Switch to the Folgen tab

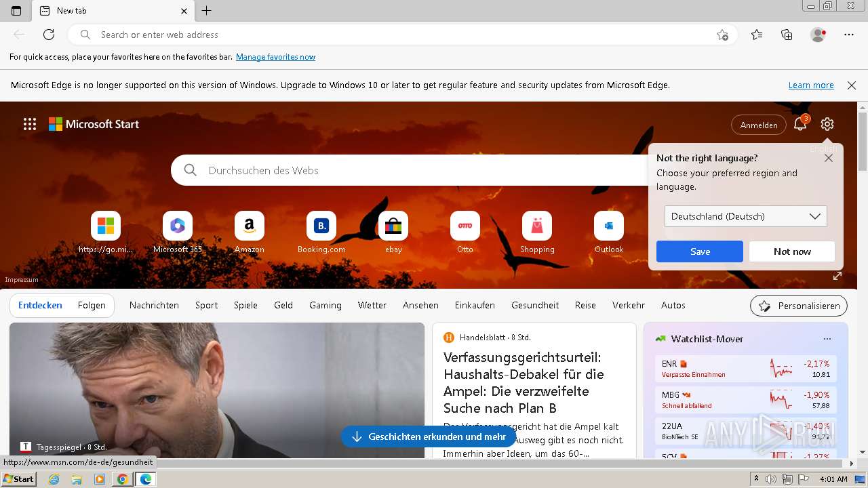pos(92,305)
